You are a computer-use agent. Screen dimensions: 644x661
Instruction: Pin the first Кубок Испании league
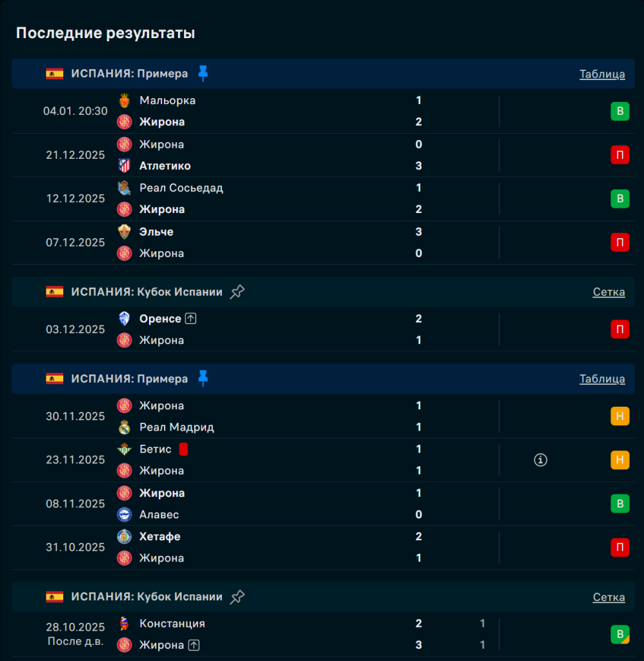237,292
